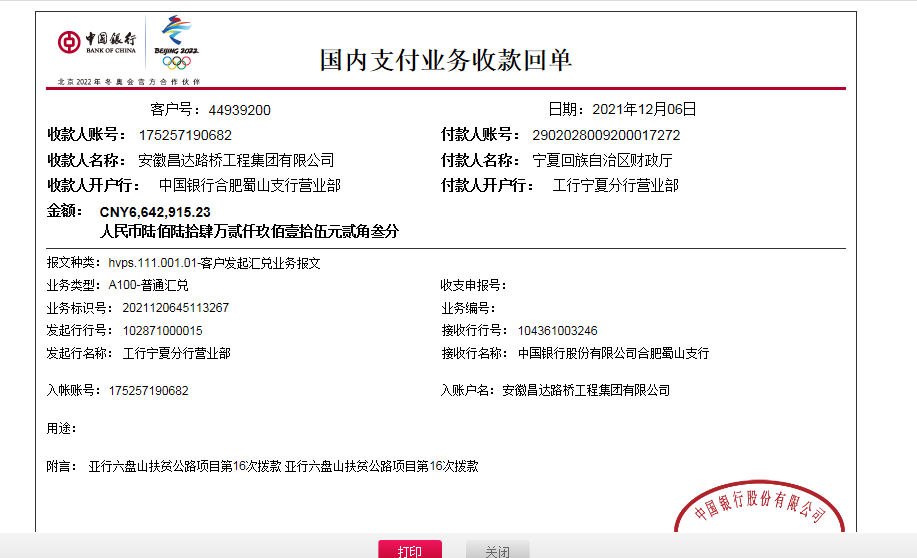Viewport: 917px width, 558px height.
Task: Select the 附言 remark about 六盘山扶贫公路项目
Action: pyautogui.click(x=283, y=466)
